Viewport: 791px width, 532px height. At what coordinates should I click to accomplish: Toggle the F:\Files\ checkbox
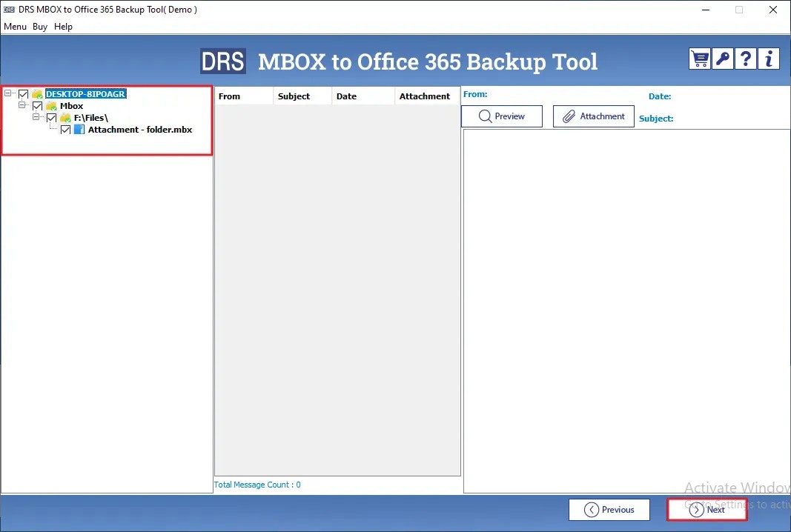tap(51, 118)
